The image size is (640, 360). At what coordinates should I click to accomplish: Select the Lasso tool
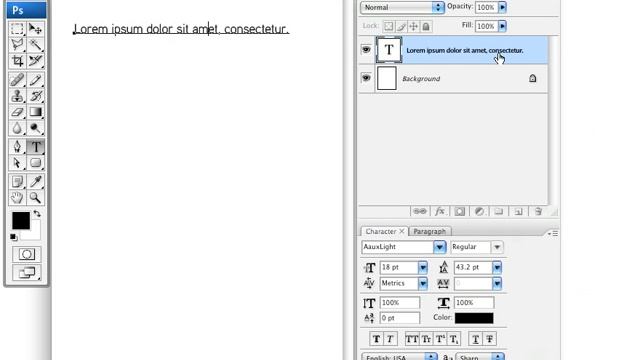(x=17, y=44)
